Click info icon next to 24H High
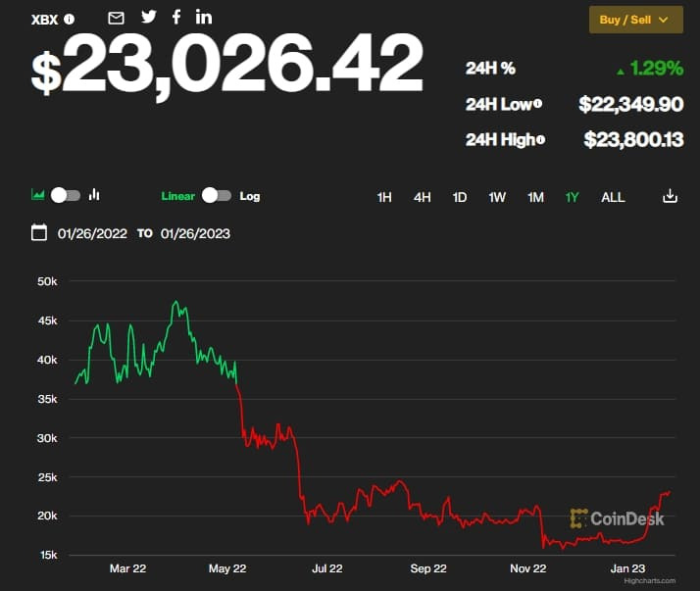 pos(540,140)
